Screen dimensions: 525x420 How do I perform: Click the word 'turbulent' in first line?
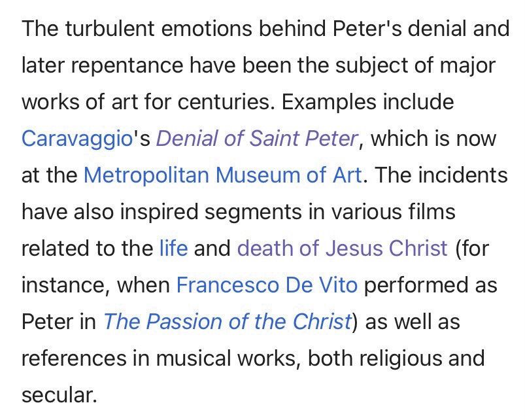pyautogui.click(x=110, y=29)
